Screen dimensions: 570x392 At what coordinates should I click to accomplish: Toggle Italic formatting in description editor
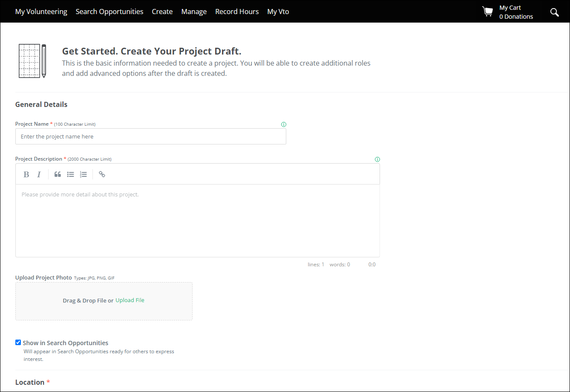click(x=39, y=174)
